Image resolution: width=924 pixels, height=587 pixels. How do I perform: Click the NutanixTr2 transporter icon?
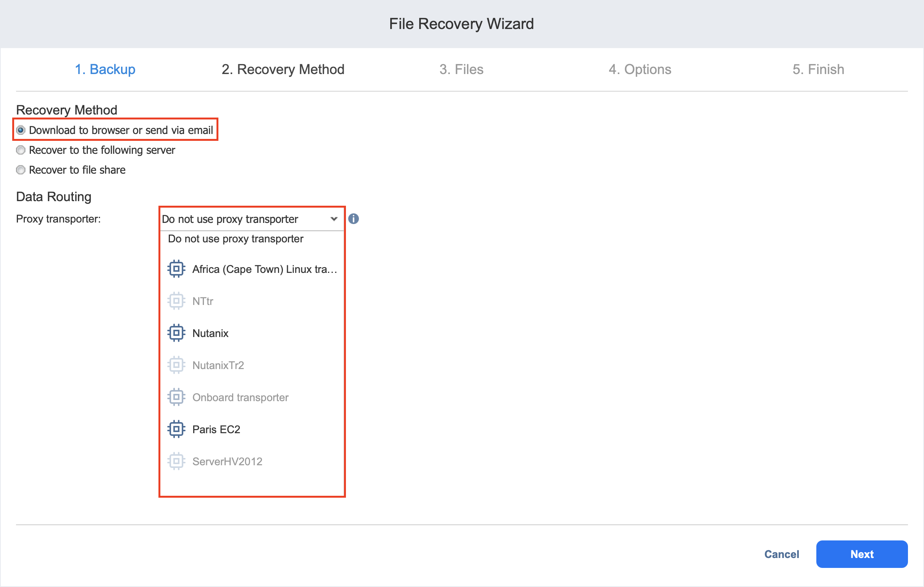point(176,365)
